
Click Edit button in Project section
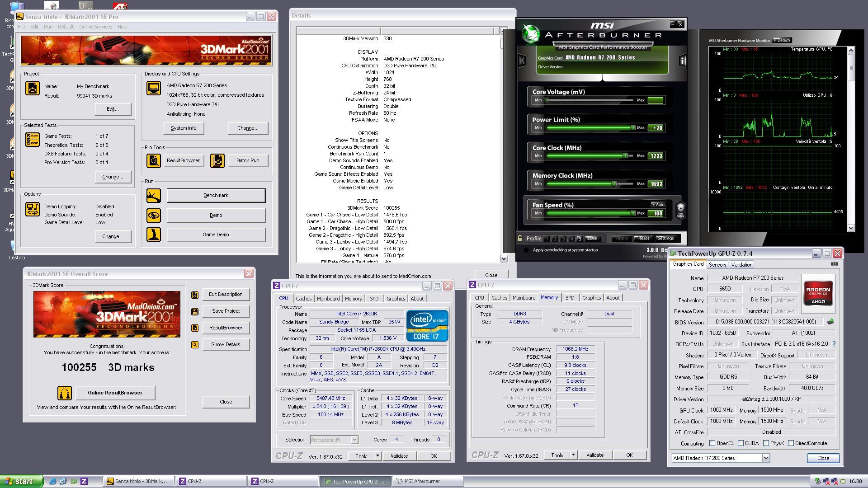(x=113, y=109)
